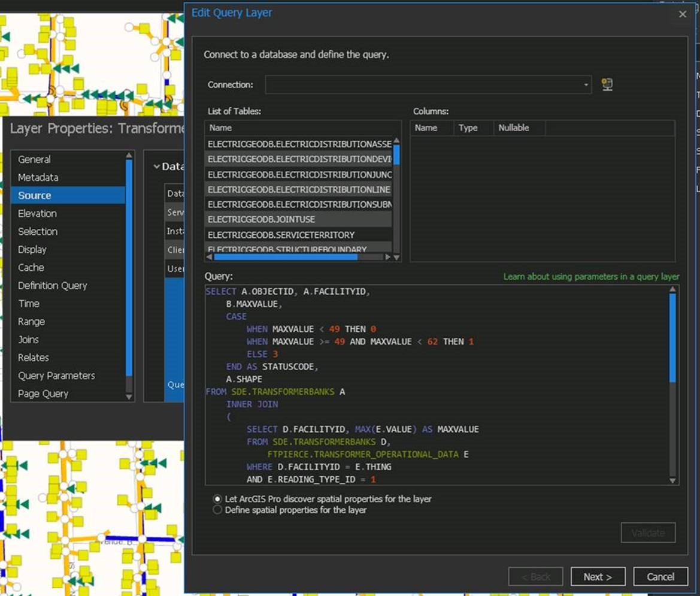700x596 pixels.
Task: Select define spatial properties for the layer
Action: pyautogui.click(x=217, y=510)
